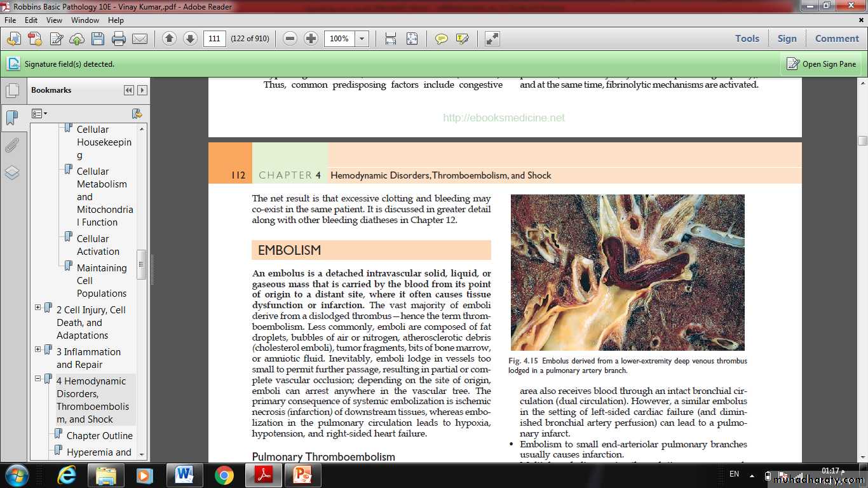This screenshot has width=868, height=488.
Task: Go to previous page with up arrow
Action: 169,39
